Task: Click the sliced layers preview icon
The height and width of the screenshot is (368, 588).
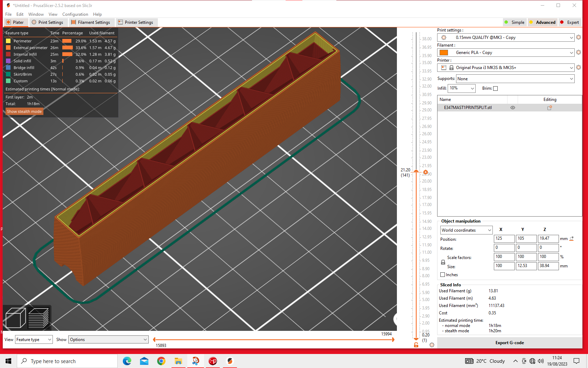Action: [x=38, y=318]
